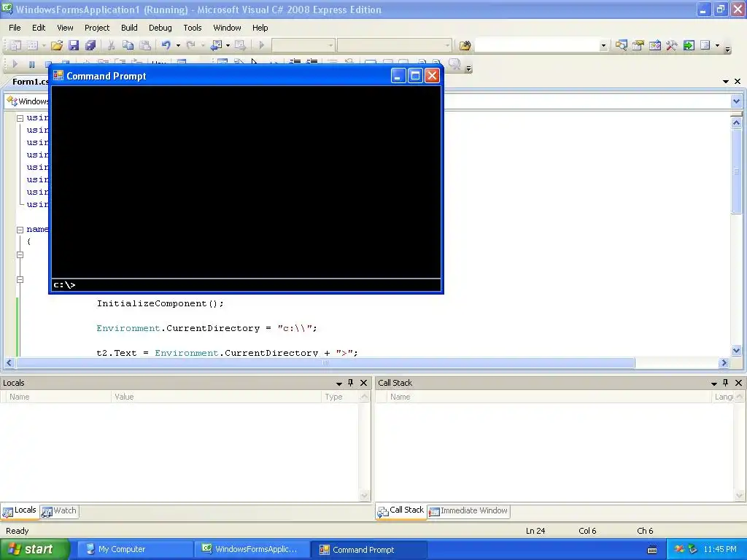Click the Continue debugging play icon
Screen dimensions: 747x560
tap(15, 64)
